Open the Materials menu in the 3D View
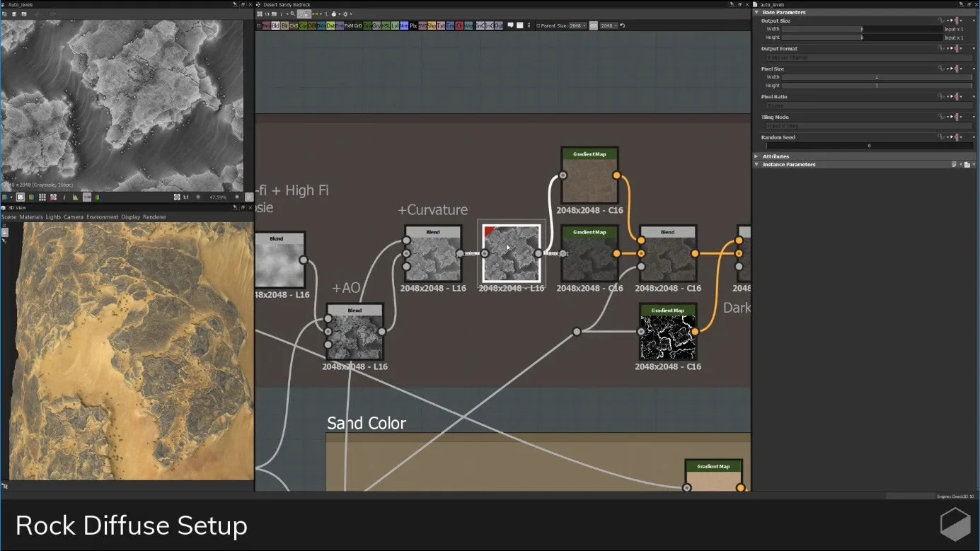The image size is (980, 551). tap(32, 217)
